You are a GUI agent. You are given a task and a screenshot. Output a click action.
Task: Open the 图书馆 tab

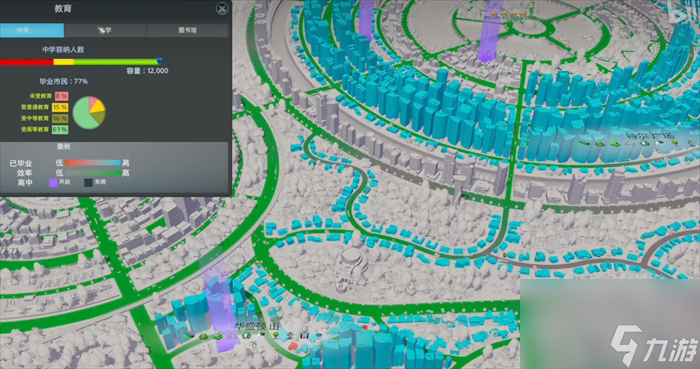[188, 30]
